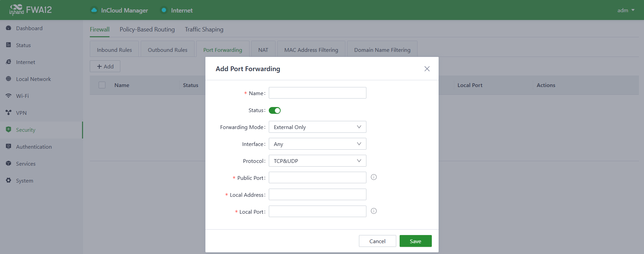Click the Public Port info icon

click(x=374, y=177)
